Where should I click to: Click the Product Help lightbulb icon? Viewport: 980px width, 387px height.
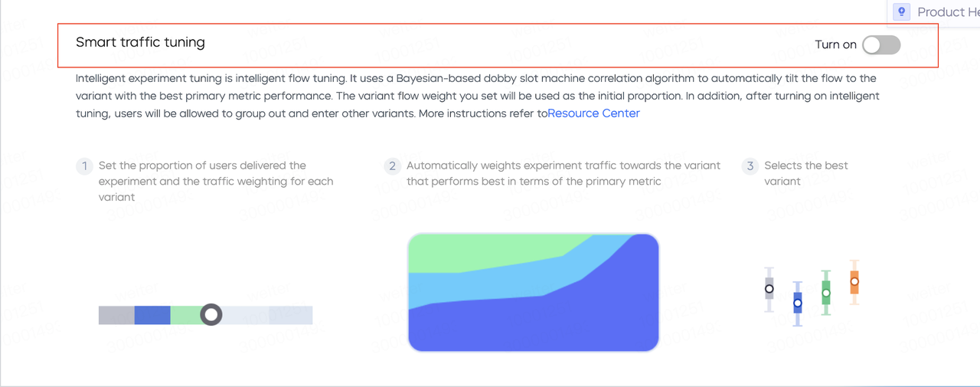pos(902,11)
